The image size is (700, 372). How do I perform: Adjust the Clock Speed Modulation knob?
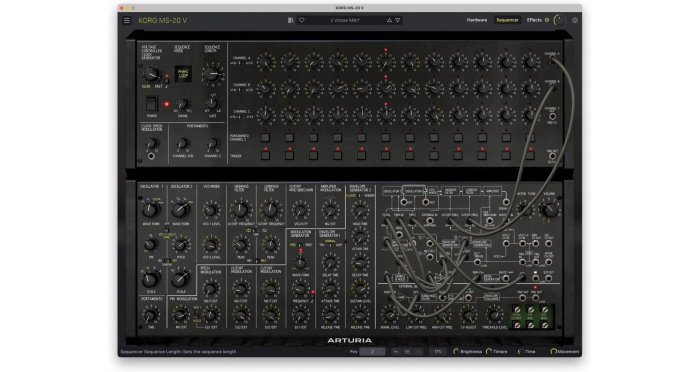[151, 143]
